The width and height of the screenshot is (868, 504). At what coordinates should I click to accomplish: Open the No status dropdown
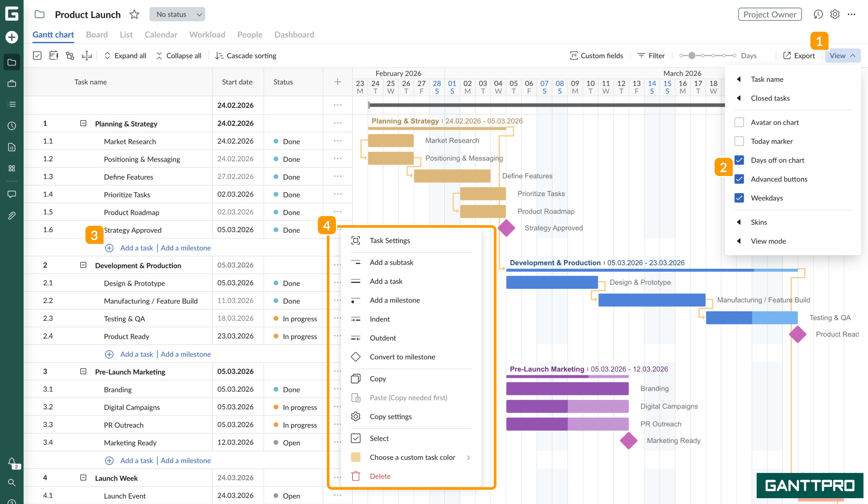[x=177, y=14]
